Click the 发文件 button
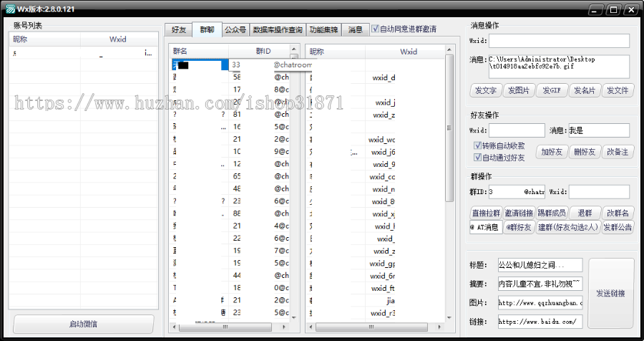The height and width of the screenshot is (341, 644). 618,90
